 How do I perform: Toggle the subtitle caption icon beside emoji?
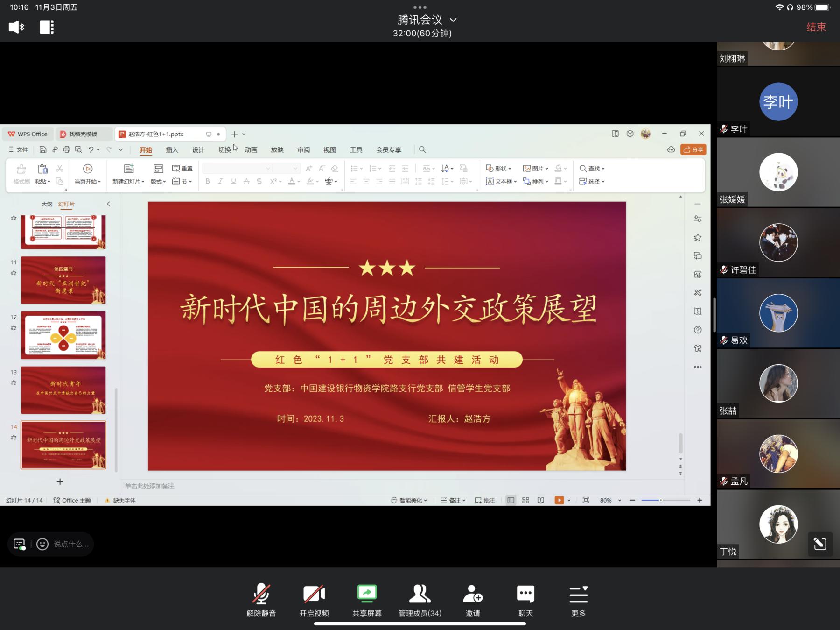point(20,544)
